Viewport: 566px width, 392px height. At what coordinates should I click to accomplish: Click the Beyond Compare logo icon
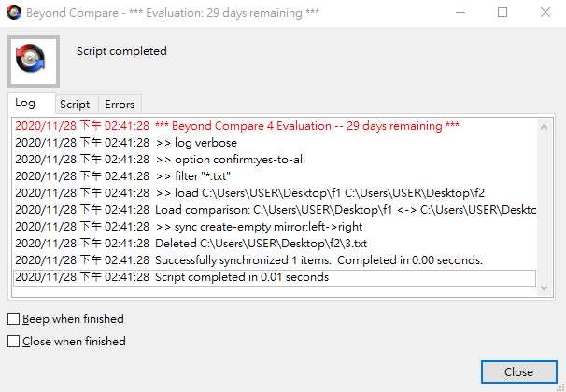[34, 63]
